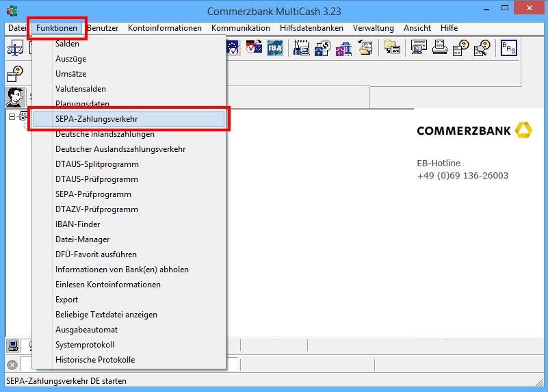548x392 pixels.
Task: Click the blue telephone transfer toolbar icon
Action: click(x=322, y=48)
